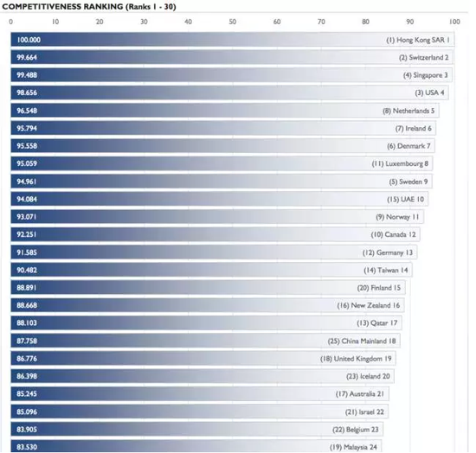Select the Taiwan ranking bar

click(x=211, y=270)
